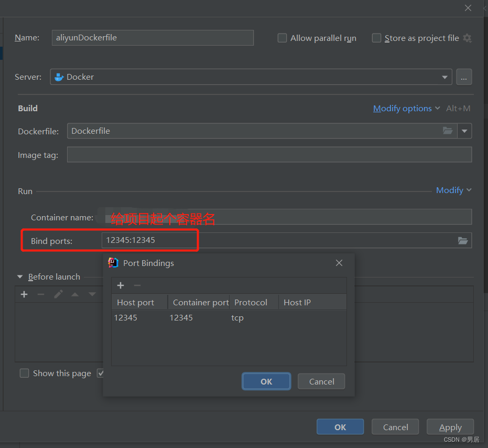The width and height of the screenshot is (488, 448).
Task: Toggle the Show this page checkbox
Action: tap(24, 373)
